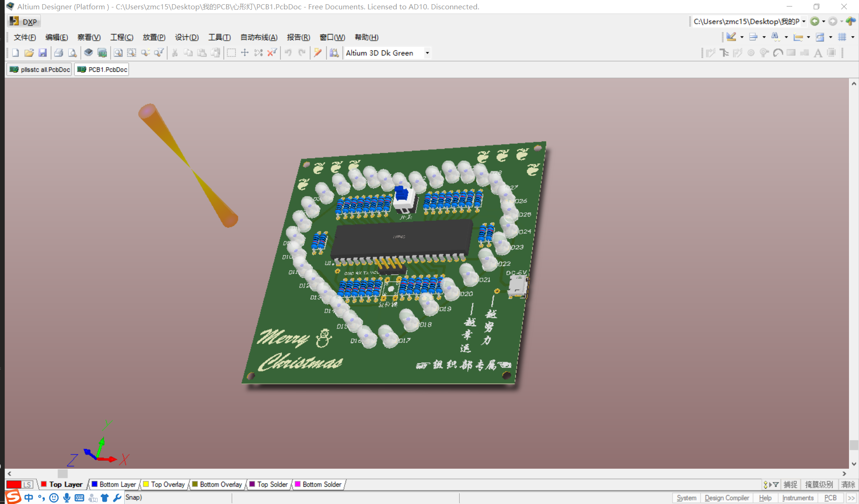Click the red current layer color swatch

pos(14,484)
